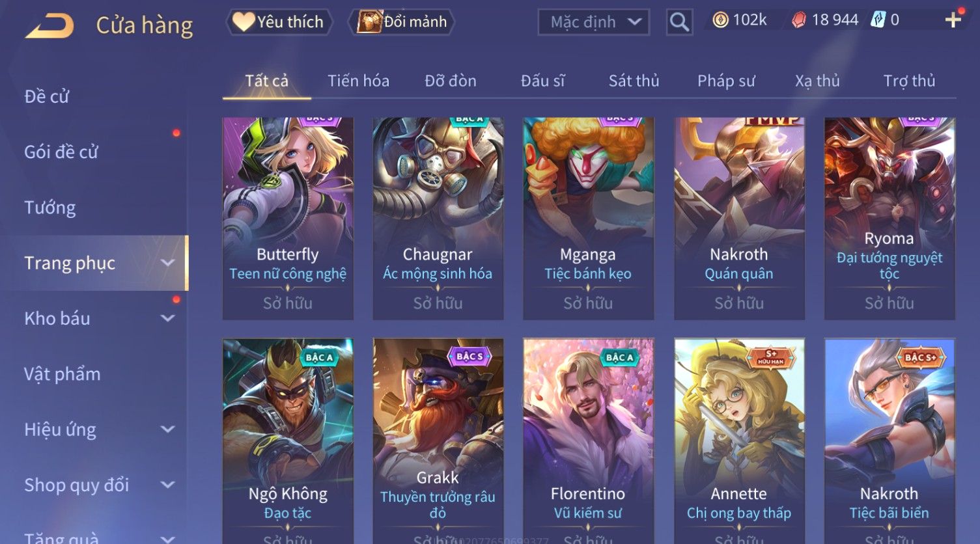980x544 pixels.
Task: Click the heart icon on Yêu thích
Action: [x=244, y=22]
